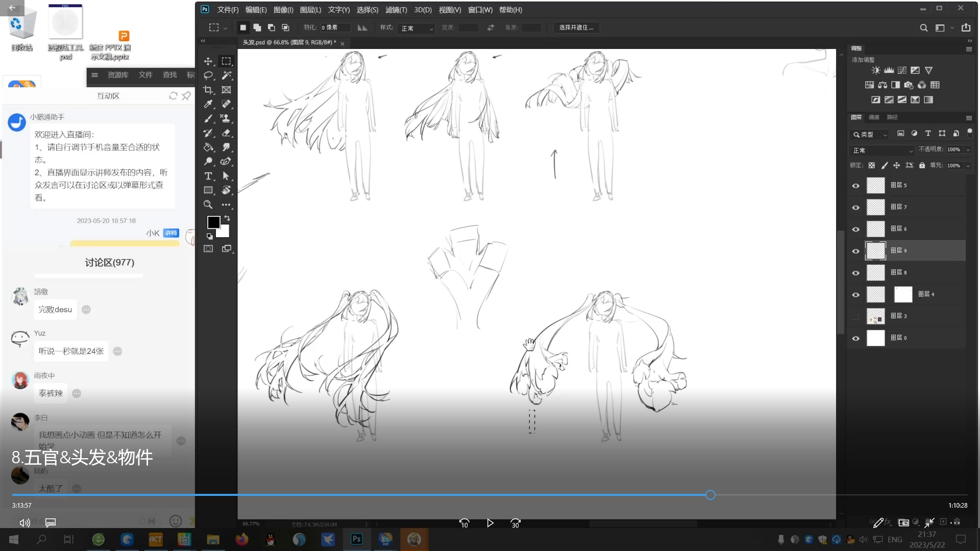The width and height of the screenshot is (980, 551).
Task: Open layer opacity 不透明度 dropdown arrow
Action: click(x=968, y=149)
